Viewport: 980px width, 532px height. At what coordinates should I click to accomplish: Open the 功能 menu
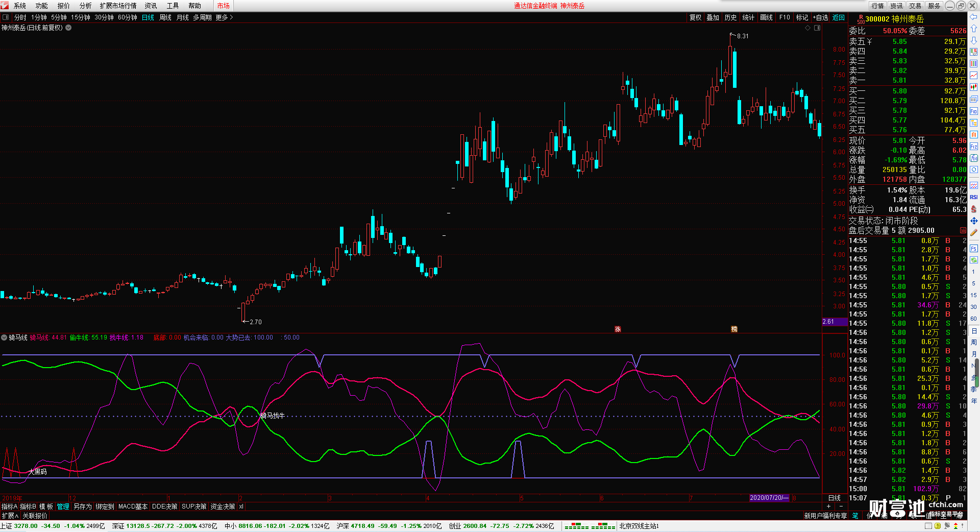[42, 6]
